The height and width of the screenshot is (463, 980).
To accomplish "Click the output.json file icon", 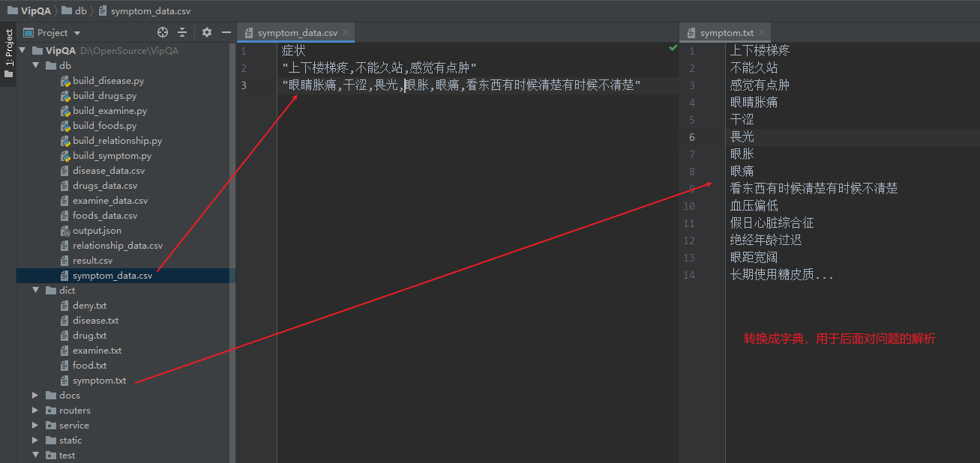I will tap(65, 231).
